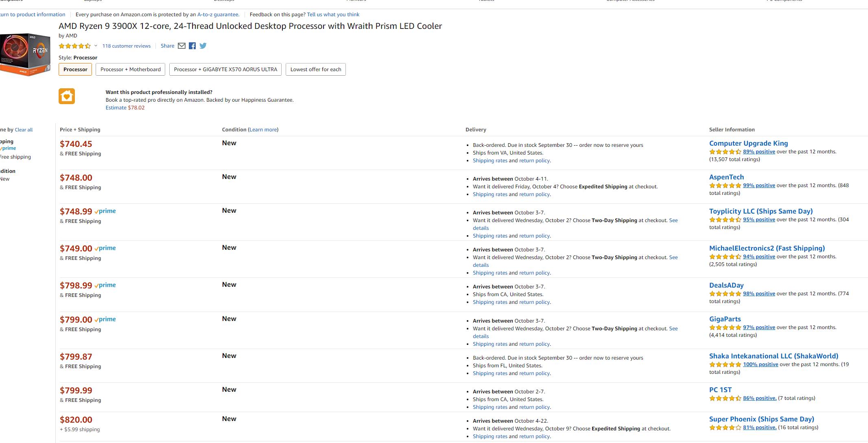Open the product star rating stars
This screenshot has height=443, width=868.
pos(74,46)
